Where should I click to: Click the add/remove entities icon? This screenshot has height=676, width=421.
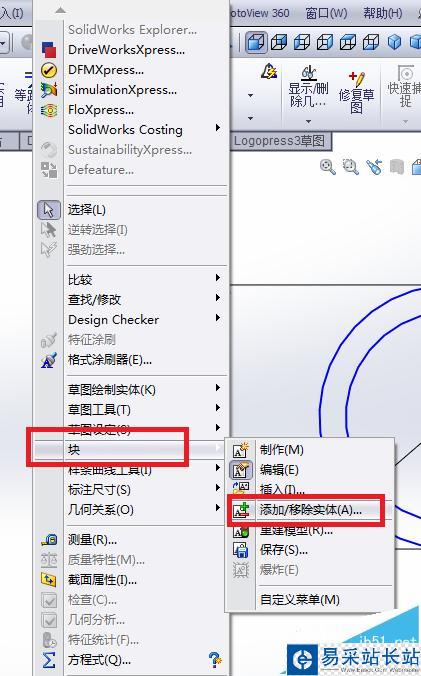241,510
